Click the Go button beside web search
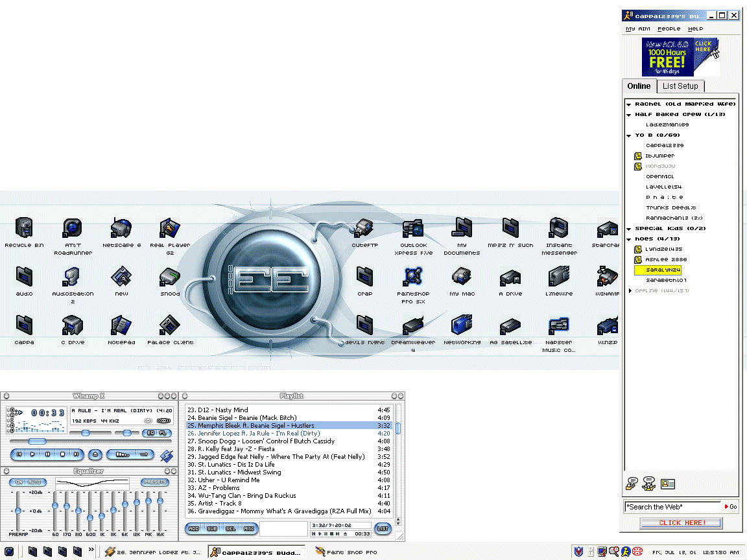The width and height of the screenshot is (747, 560). click(x=731, y=507)
